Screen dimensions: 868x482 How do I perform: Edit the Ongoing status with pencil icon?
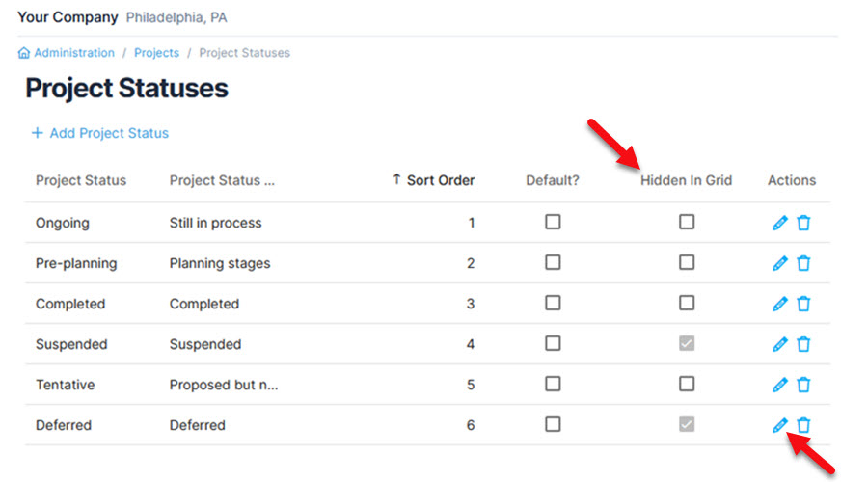pos(780,223)
